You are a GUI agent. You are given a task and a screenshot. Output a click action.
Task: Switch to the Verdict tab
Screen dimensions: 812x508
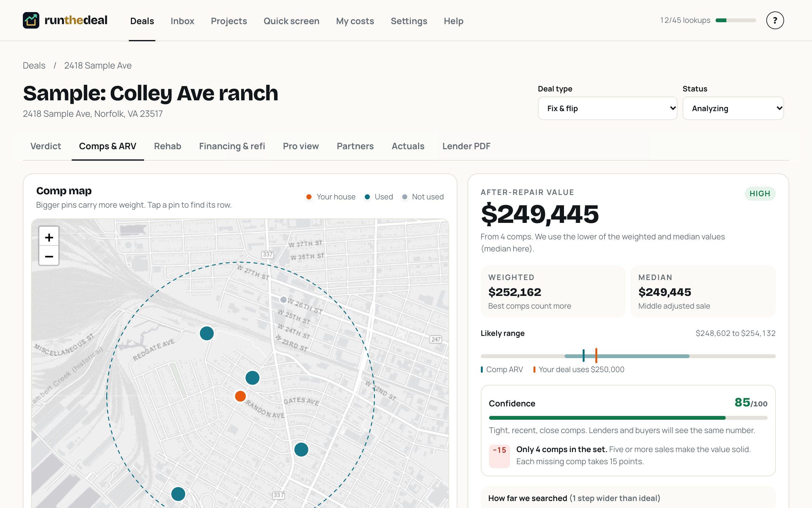pyautogui.click(x=46, y=146)
